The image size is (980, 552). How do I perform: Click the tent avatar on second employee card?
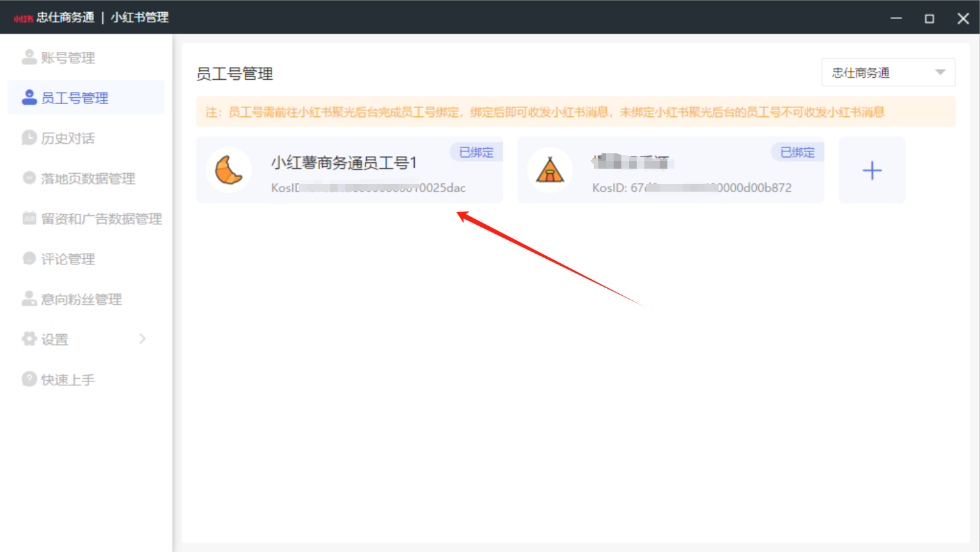click(x=550, y=170)
